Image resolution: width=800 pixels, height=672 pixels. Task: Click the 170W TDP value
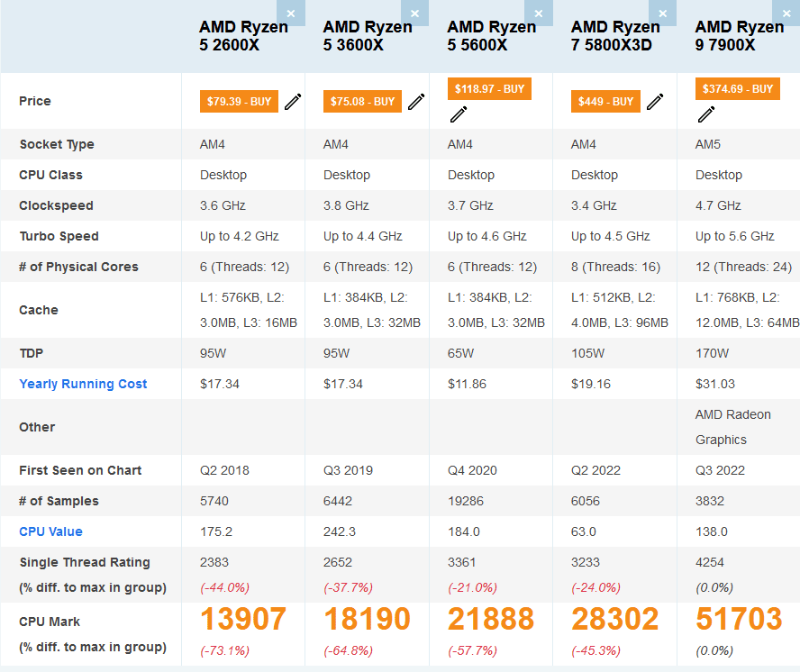point(713,353)
